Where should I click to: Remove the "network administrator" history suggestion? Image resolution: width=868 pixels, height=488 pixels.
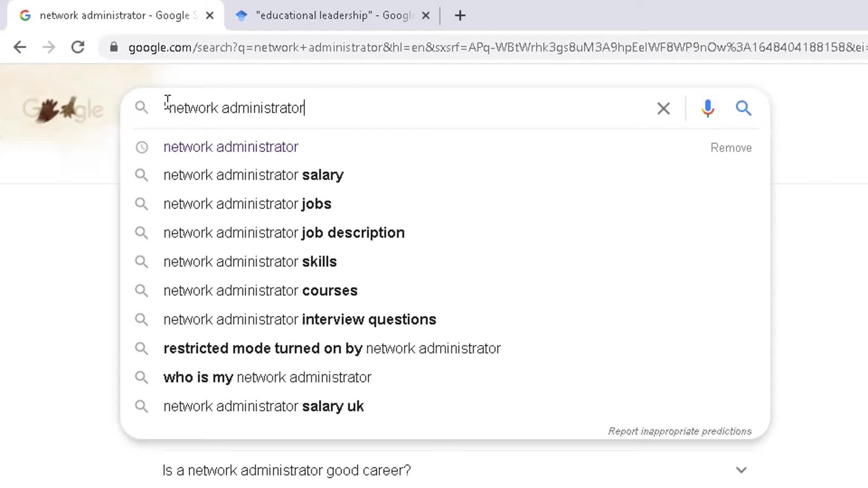coord(731,148)
